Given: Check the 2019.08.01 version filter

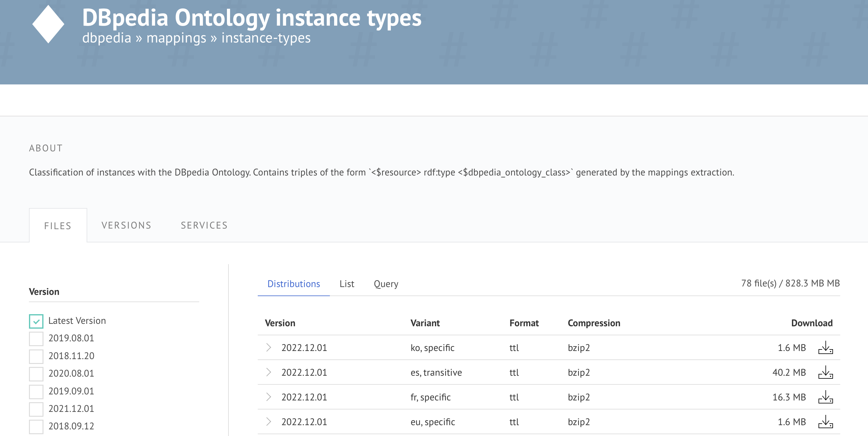Looking at the screenshot, I should pyautogui.click(x=36, y=339).
